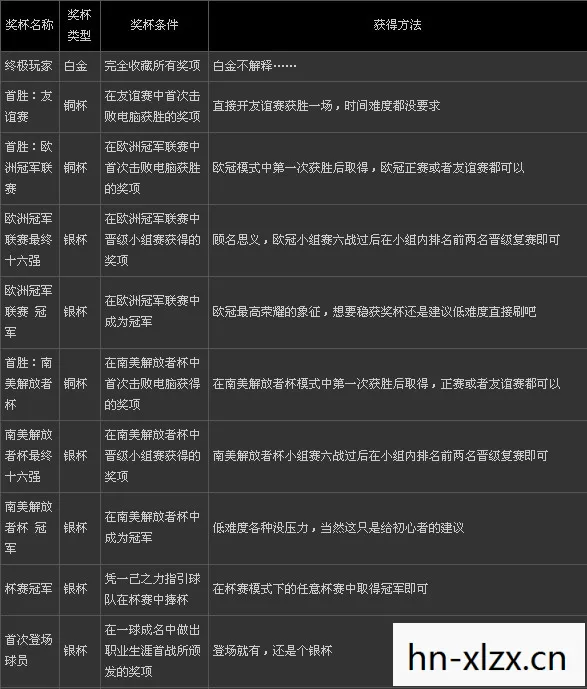Viewport: 587px width, 689px height.
Task: Click the 低难度各种没压力 method text
Action: pyautogui.click(x=338, y=528)
